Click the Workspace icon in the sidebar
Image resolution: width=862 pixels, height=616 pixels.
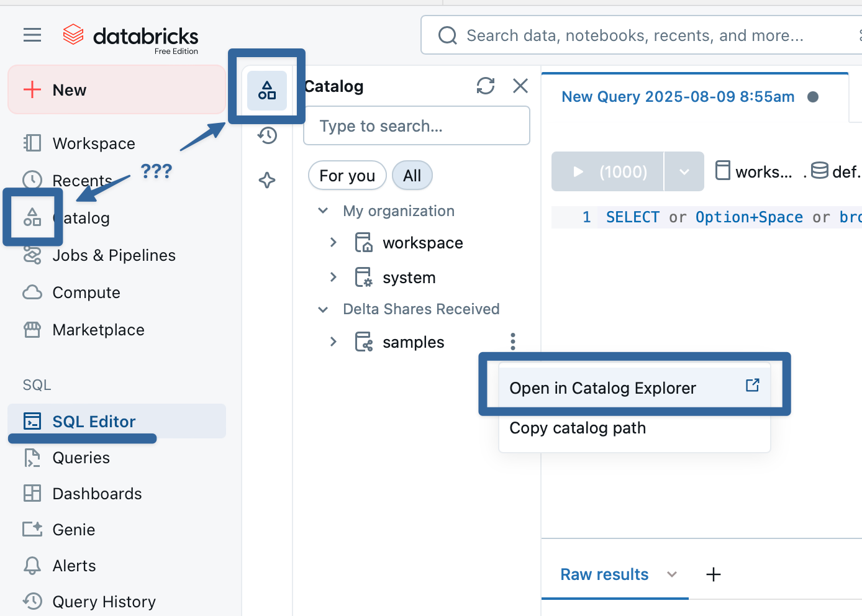click(x=32, y=143)
